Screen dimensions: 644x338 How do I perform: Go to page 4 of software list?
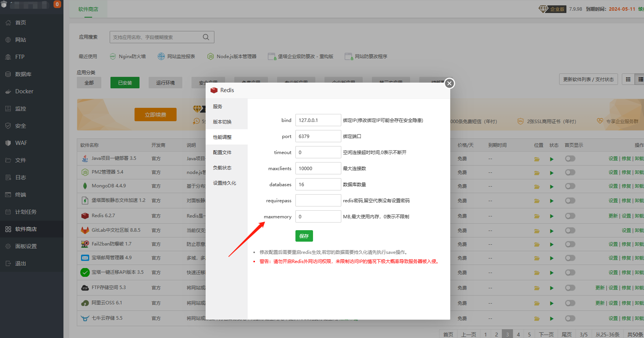pos(518,334)
